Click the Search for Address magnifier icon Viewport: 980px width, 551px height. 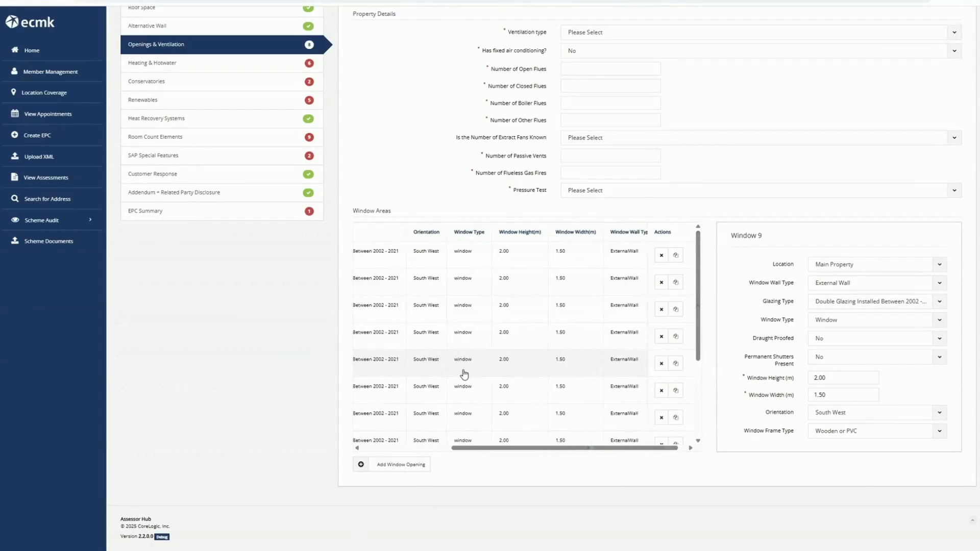(15, 198)
